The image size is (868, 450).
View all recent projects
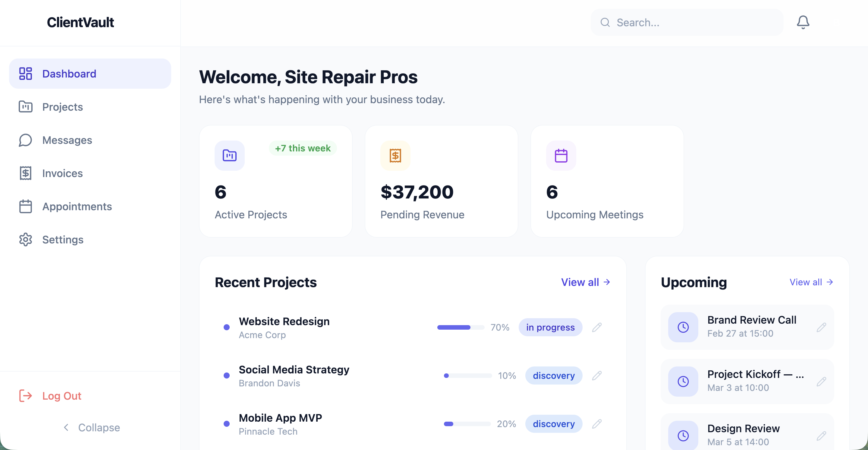click(x=586, y=282)
